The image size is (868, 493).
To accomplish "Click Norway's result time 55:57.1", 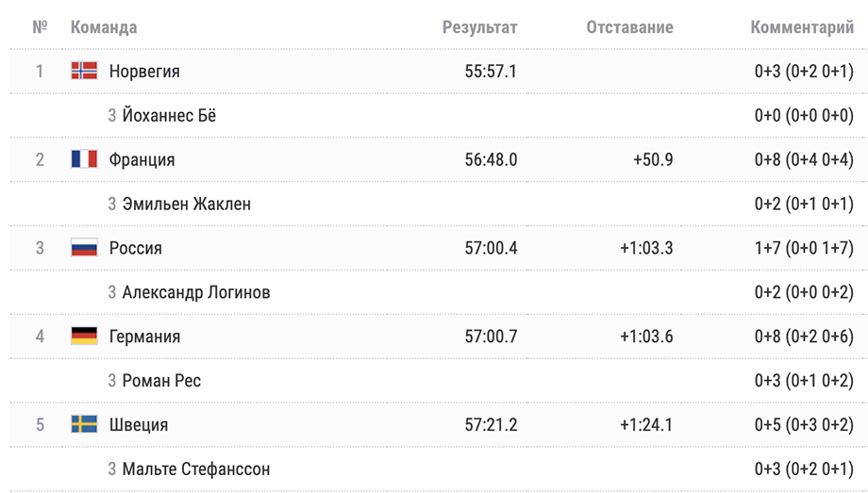I will click(x=491, y=71).
